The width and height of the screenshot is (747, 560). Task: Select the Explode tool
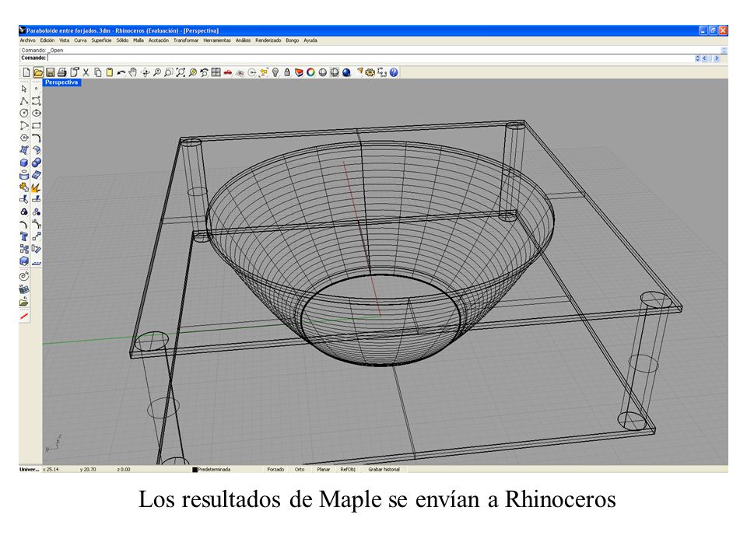[x=37, y=187]
